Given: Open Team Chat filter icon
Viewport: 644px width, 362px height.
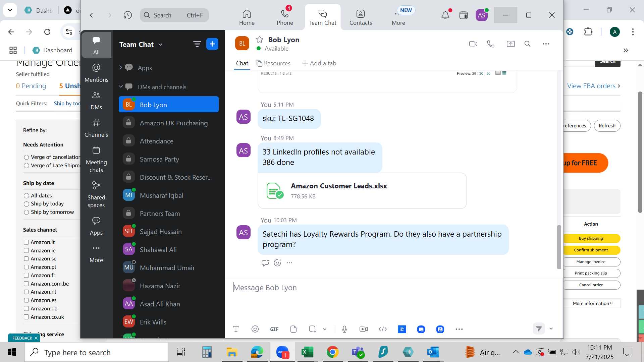Looking at the screenshot, I should (x=197, y=44).
